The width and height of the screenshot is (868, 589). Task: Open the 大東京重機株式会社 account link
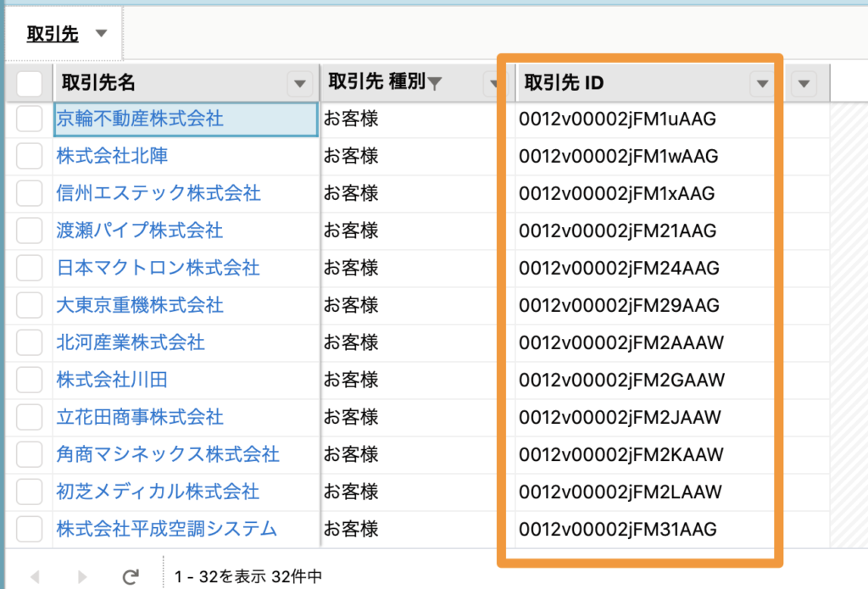[140, 305]
